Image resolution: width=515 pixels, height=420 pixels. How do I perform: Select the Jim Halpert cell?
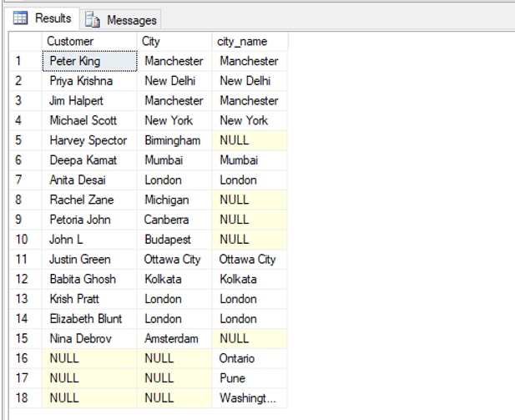[x=89, y=100]
